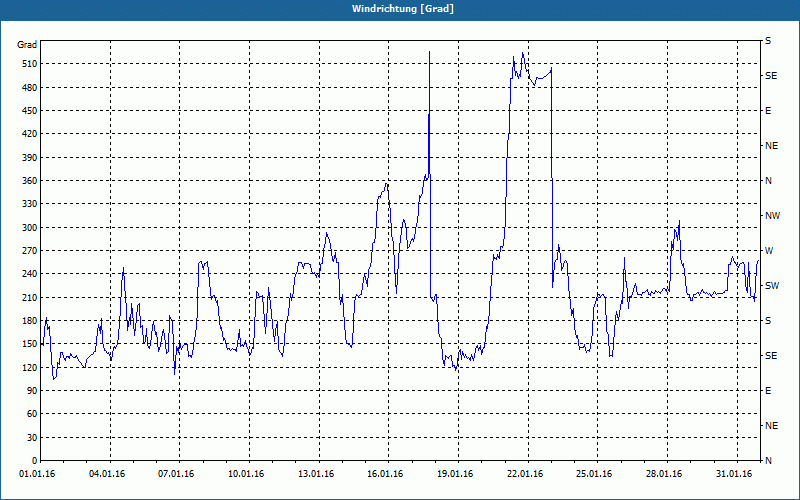Click the 420 tick label
The width and height of the screenshot is (800, 500).
pyautogui.click(x=30, y=134)
